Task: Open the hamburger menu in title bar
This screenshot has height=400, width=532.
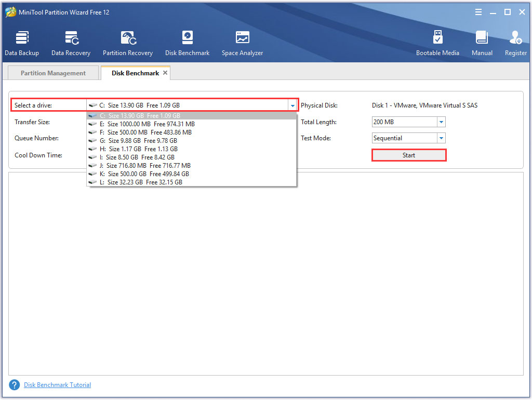Action: pyautogui.click(x=478, y=11)
